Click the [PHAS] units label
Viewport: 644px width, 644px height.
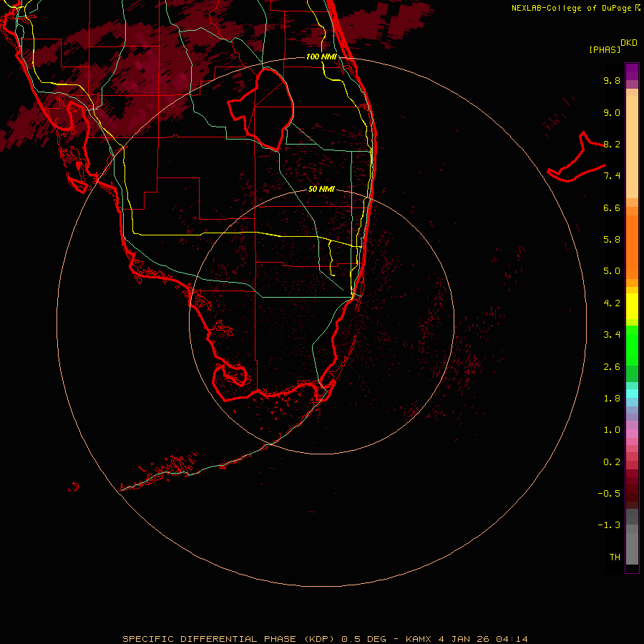tap(605, 49)
